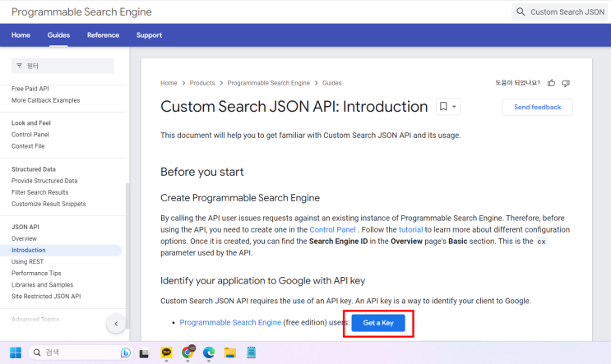Go to the Home tab

21,35
